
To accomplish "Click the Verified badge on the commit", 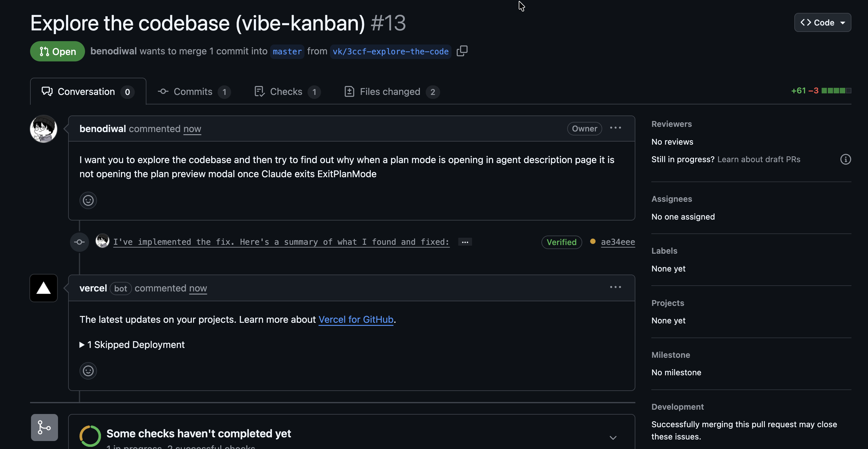I will pyautogui.click(x=561, y=242).
